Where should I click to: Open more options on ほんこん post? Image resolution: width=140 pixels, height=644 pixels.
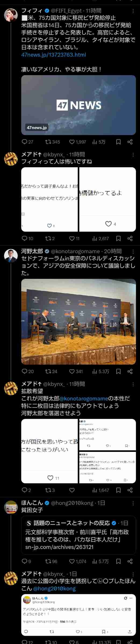coord(133,503)
